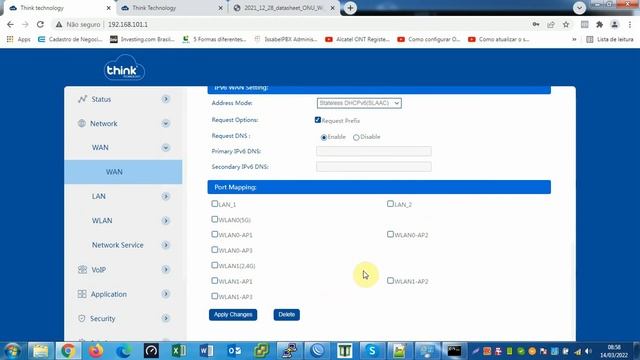The width and height of the screenshot is (640, 360).
Task: Check the WLAN0-AP3 checkbox
Action: 215,249
